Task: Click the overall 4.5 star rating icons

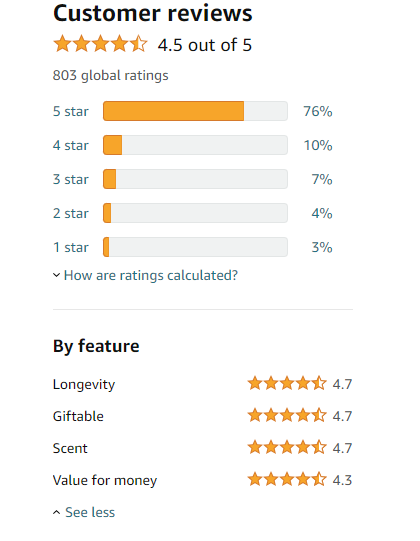Action: tap(100, 44)
